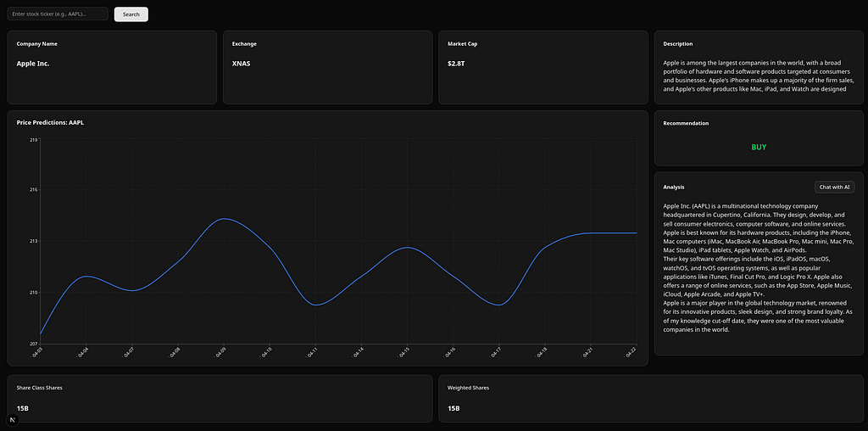Click the Share Class Shares label
Screen dimensions: 868x431
pos(39,388)
